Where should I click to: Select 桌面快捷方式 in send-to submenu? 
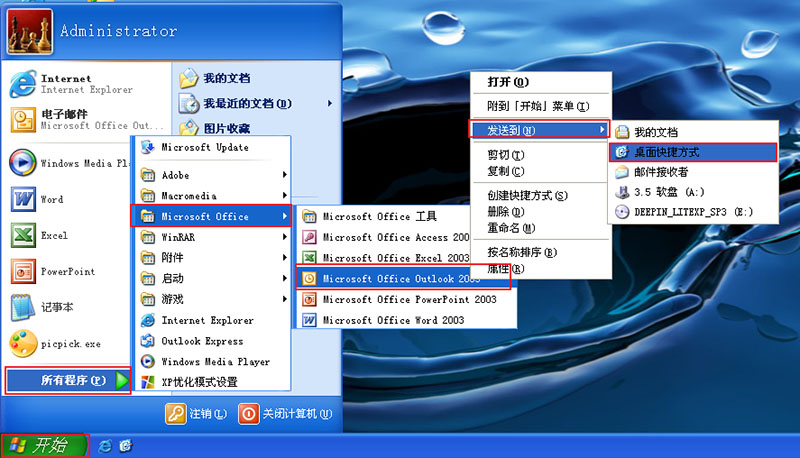pos(693,152)
